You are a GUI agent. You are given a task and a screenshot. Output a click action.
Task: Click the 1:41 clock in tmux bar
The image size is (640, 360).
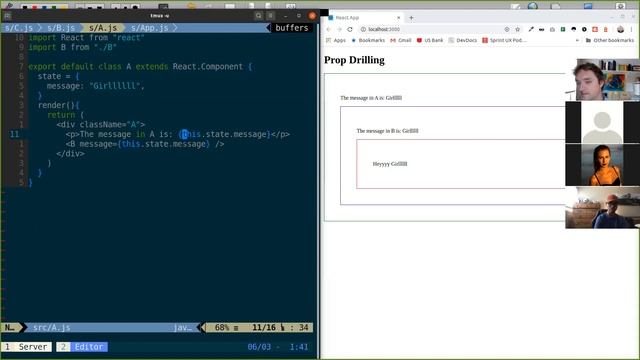(299, 347)
